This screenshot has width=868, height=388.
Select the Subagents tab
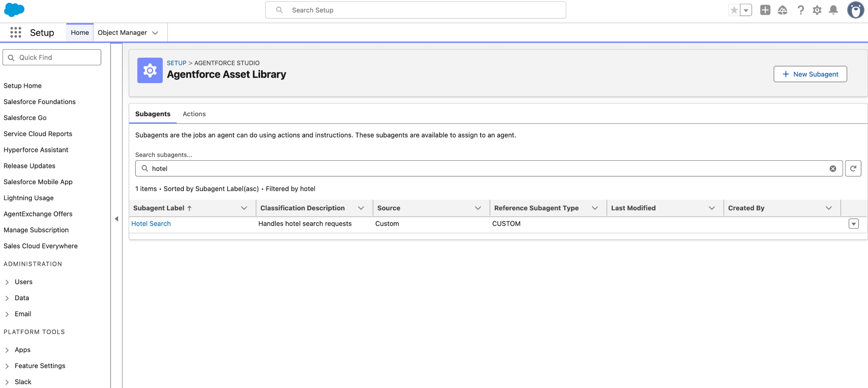153,114
